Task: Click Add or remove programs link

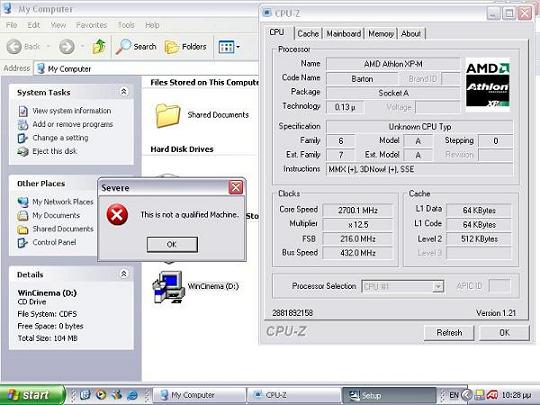Action: (73, 124)
